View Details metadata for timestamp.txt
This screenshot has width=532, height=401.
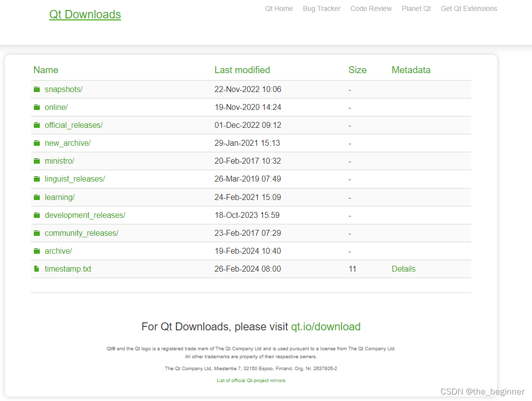pyautogui.click(x=403, y=269)
